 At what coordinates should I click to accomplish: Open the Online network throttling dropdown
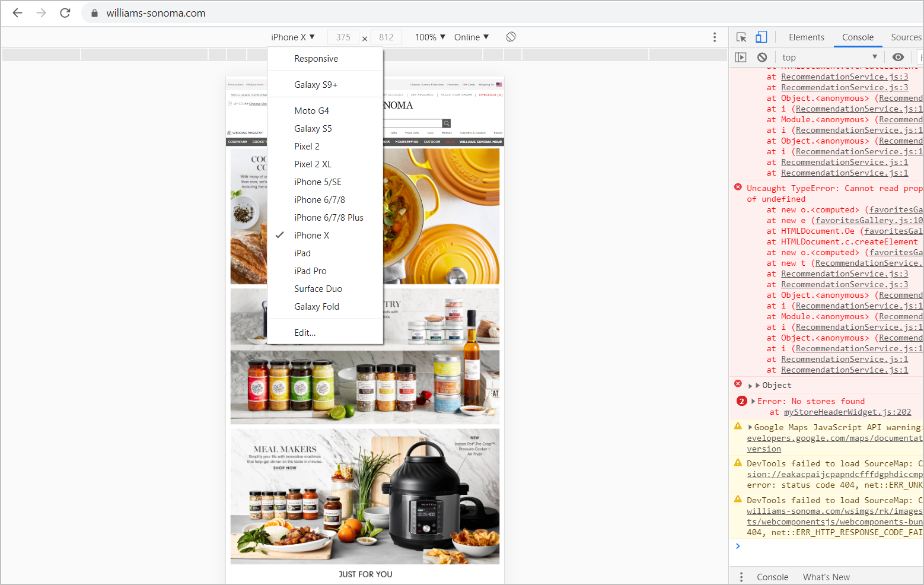pos(471,37)
